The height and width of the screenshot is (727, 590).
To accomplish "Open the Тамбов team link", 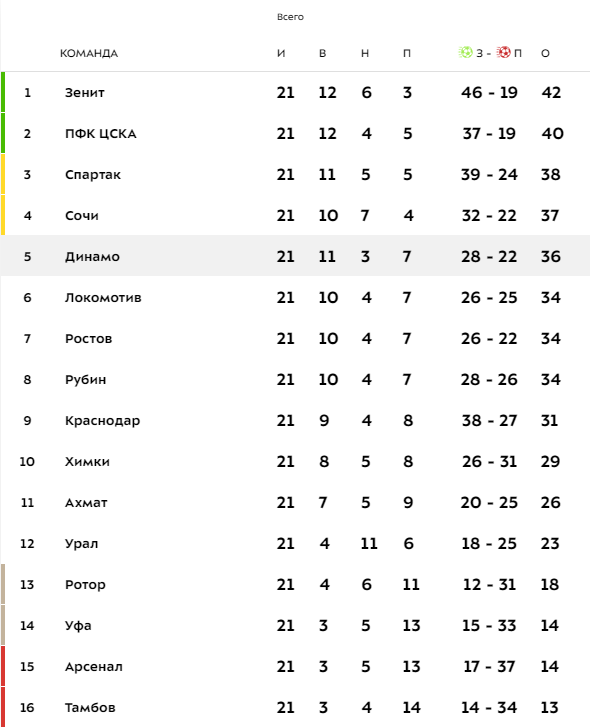I will click(90, 708).
